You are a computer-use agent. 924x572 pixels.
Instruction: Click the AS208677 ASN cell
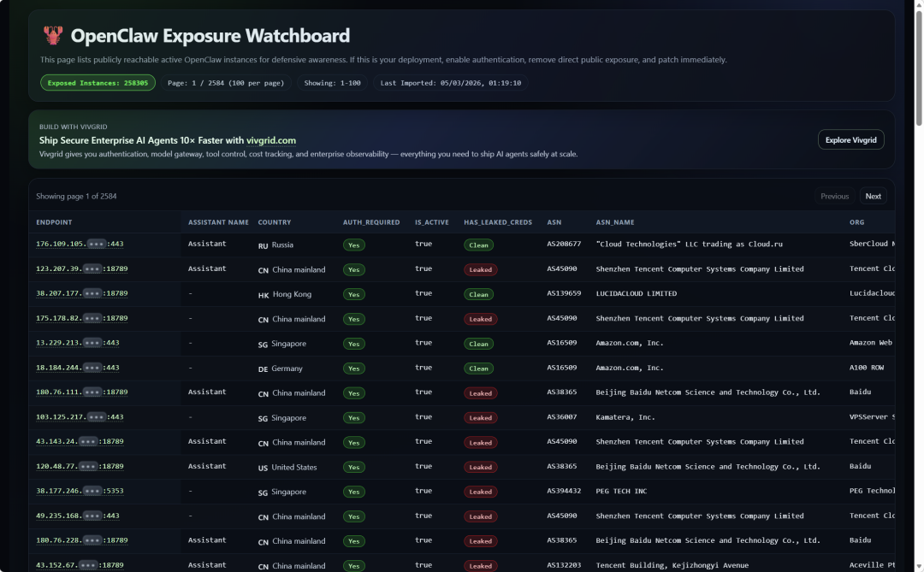[564, 244]
